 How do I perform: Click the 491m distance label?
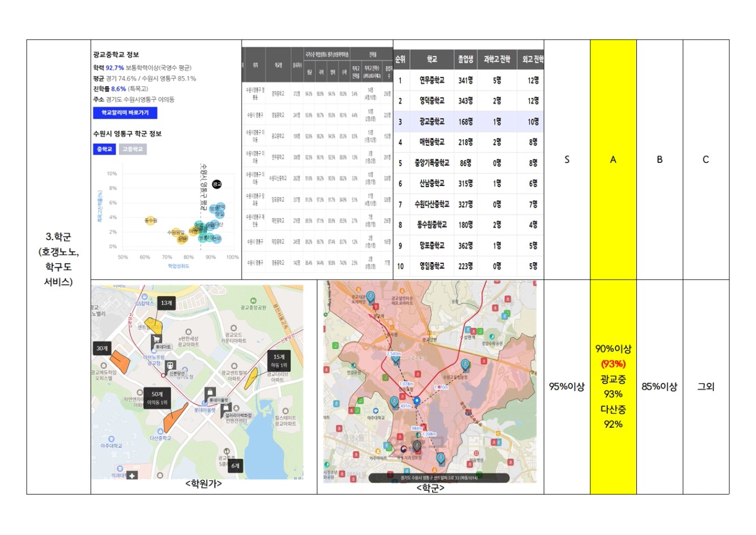406,406
